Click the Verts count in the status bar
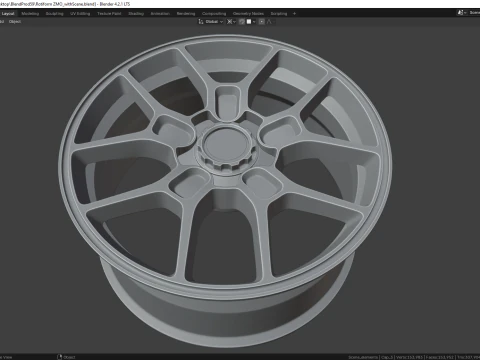The height and width of the screenshot is (360, 480). (410, 357)
